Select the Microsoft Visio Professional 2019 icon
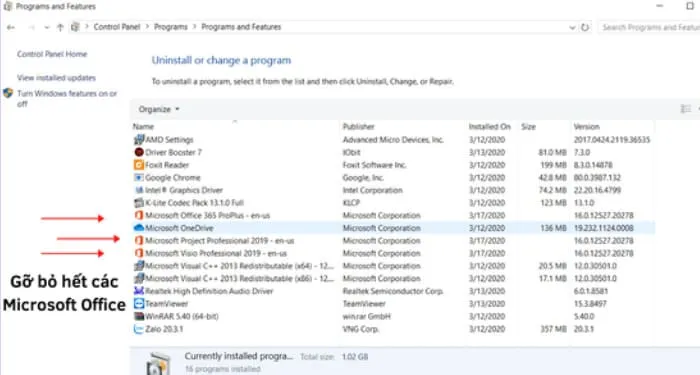This screenshot has height=375, width=700. (139, 253)
